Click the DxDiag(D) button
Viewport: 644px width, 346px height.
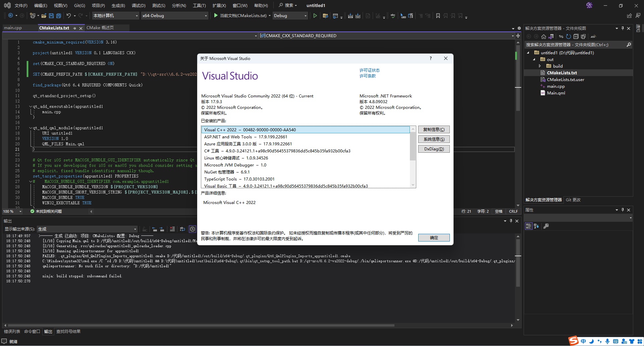pos(434,149)
